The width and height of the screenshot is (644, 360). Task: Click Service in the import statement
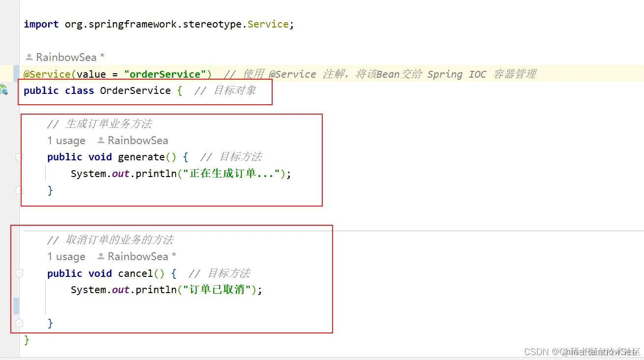268,24
